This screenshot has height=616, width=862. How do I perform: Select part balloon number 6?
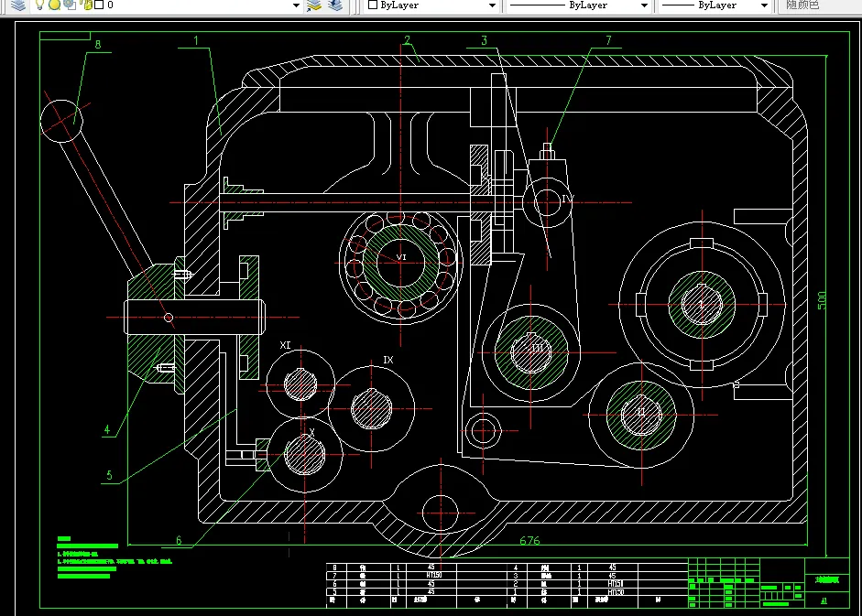point(179,540)
